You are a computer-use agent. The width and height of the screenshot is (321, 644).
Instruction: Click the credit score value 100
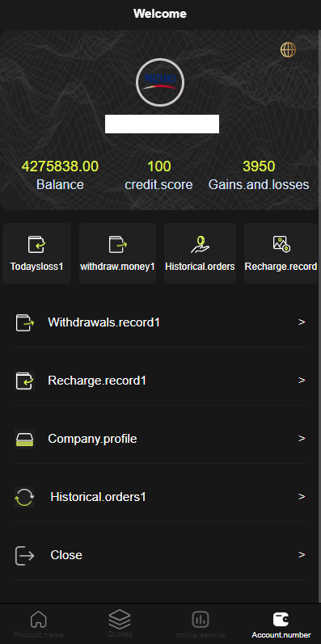159,166
